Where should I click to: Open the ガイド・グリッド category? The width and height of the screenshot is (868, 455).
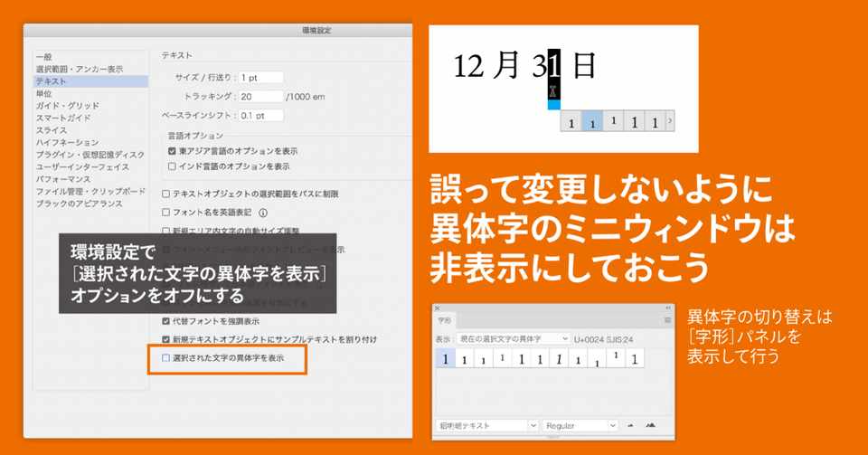(x=68, y=106)
